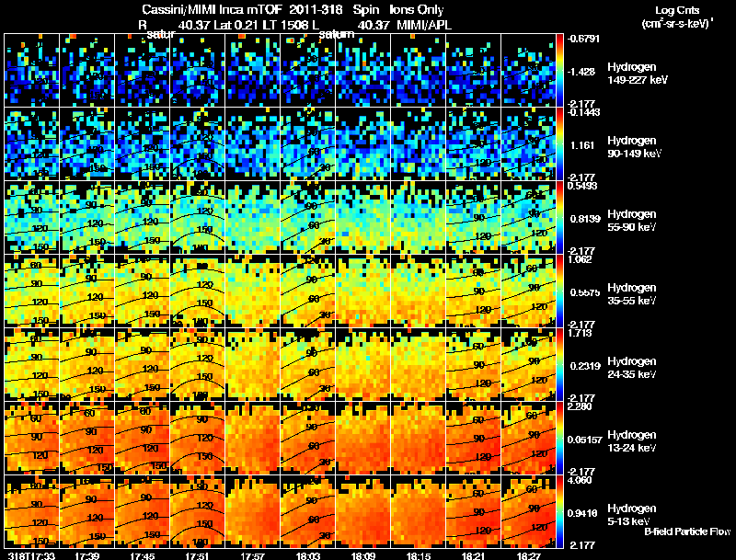
Task: Open the 17:57 panel in the 5-13 keV row
Action: pyautogui.click(x=252, y=511)
